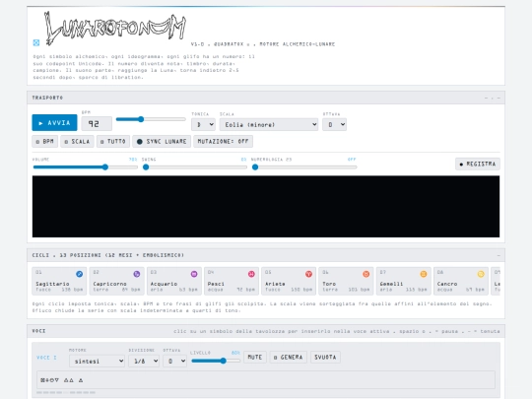Click the Voce I Livello slider
The height and width of the screenshot is (399, 532).
click(x=216, y=361)
